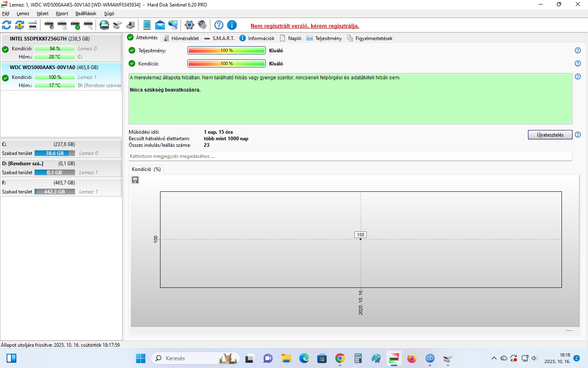Open the settings gear icon in toolbar
Screen dimensions: 588x368
pos(189,25)
